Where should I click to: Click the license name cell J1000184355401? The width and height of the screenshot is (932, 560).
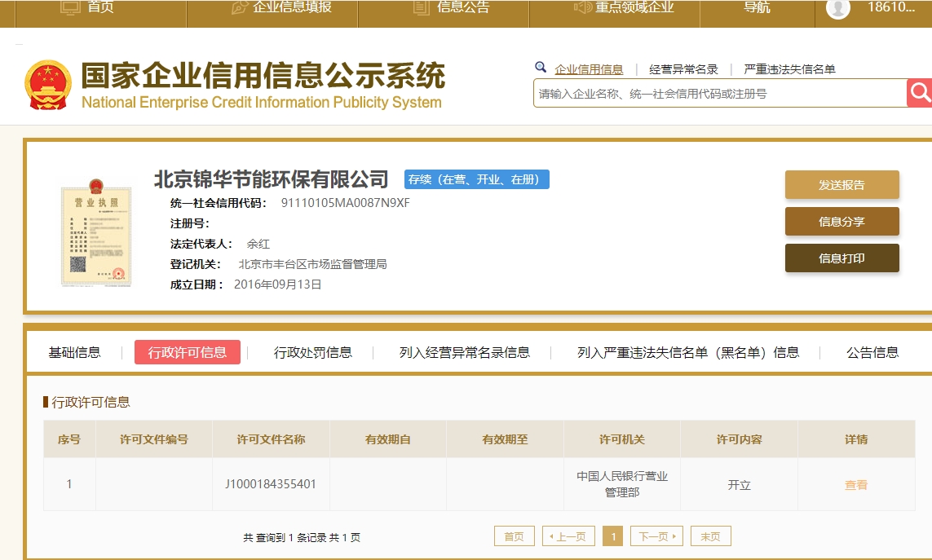(271, 484)
